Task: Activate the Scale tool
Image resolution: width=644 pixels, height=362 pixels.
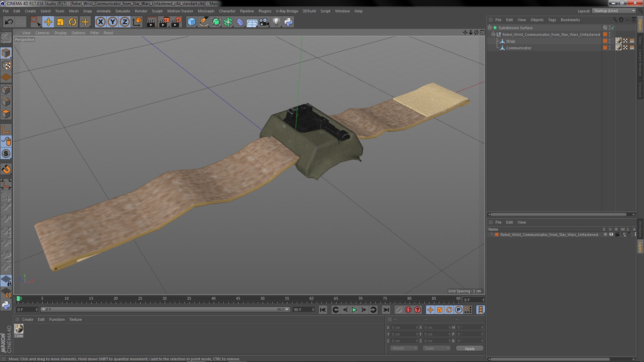Action: (60, 22)
